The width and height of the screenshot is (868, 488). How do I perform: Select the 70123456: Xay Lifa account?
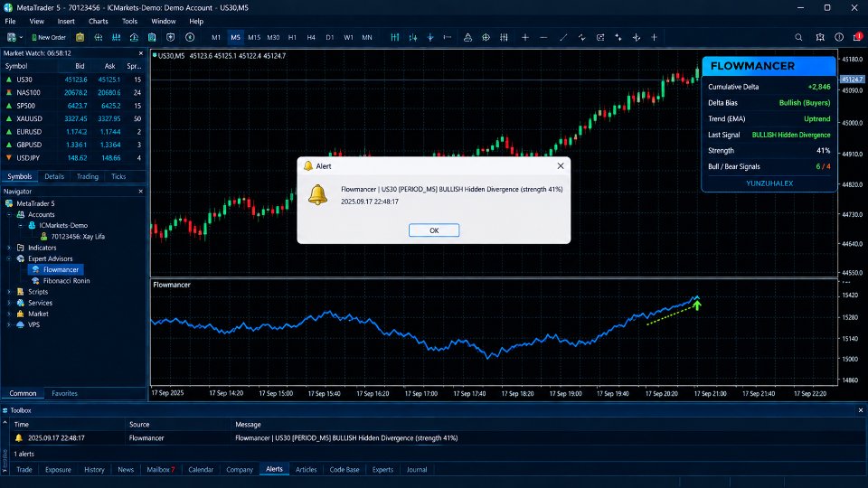coord(78,236)
